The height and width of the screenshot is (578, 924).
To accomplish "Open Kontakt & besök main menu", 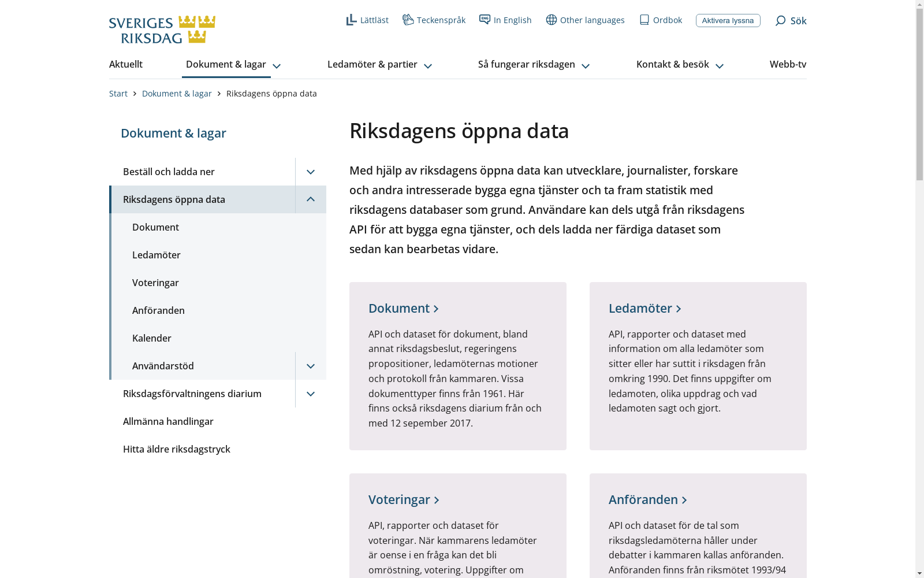I will (673, 64).
